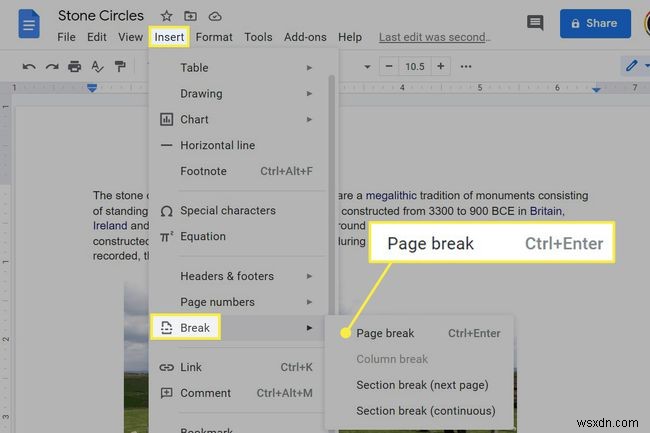This screenshot has width=650, height=433.
Task: Click the Chart icon in menu
Action: 167,119
